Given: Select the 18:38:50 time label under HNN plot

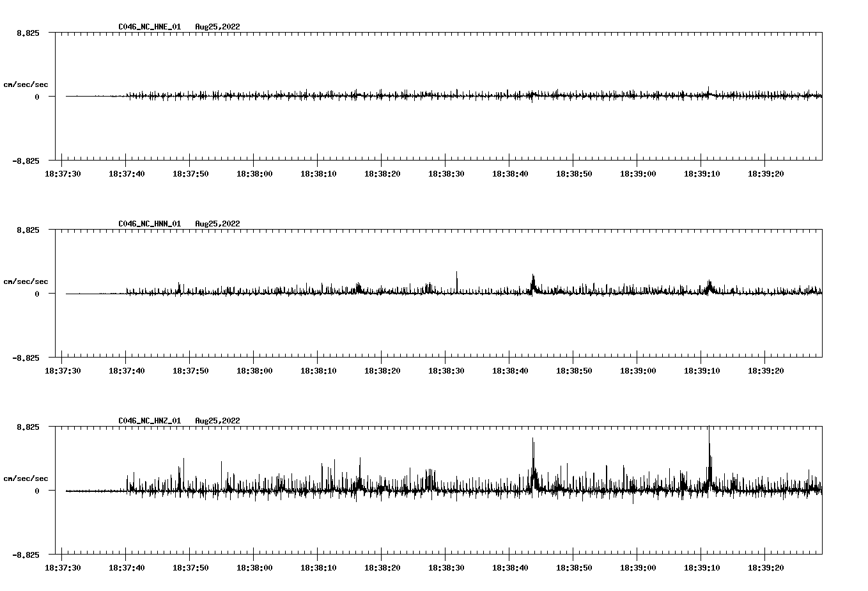Looking at the screenshot, I should (x=574, y=370).
